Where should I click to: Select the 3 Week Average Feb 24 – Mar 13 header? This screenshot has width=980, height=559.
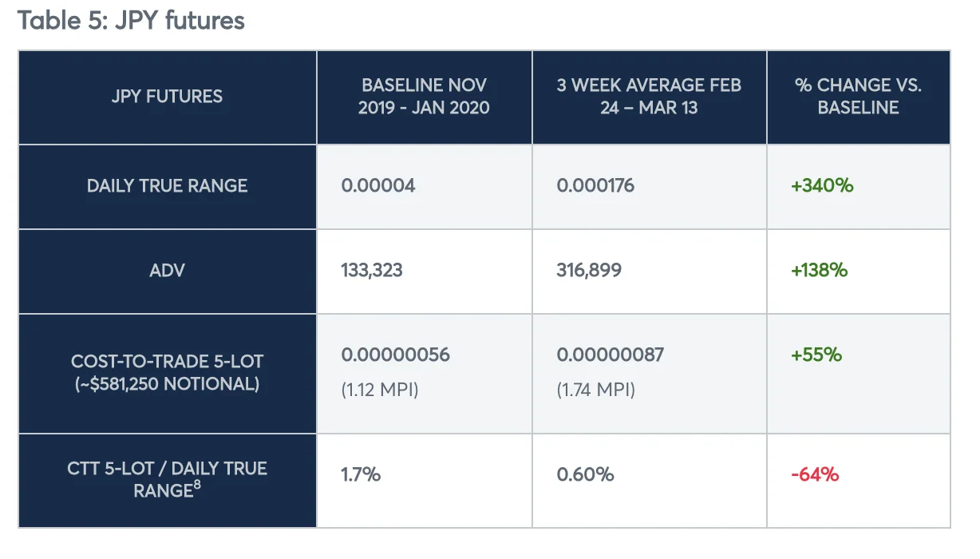(x=649, y=97)
